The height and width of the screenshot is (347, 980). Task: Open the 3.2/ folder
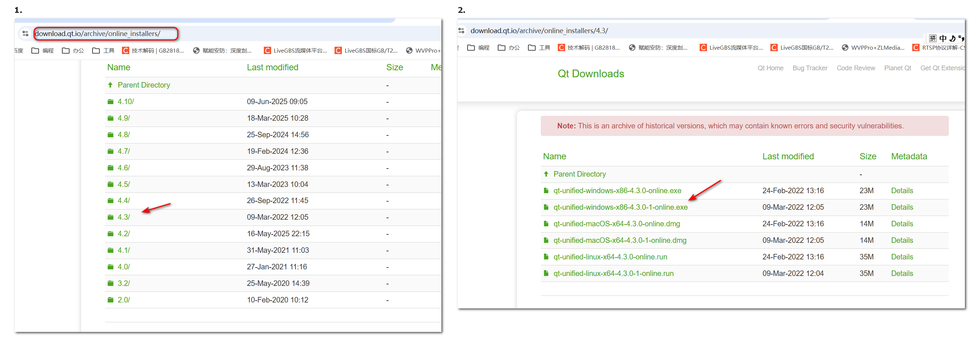pyautogui.click(x=124, y=283)
